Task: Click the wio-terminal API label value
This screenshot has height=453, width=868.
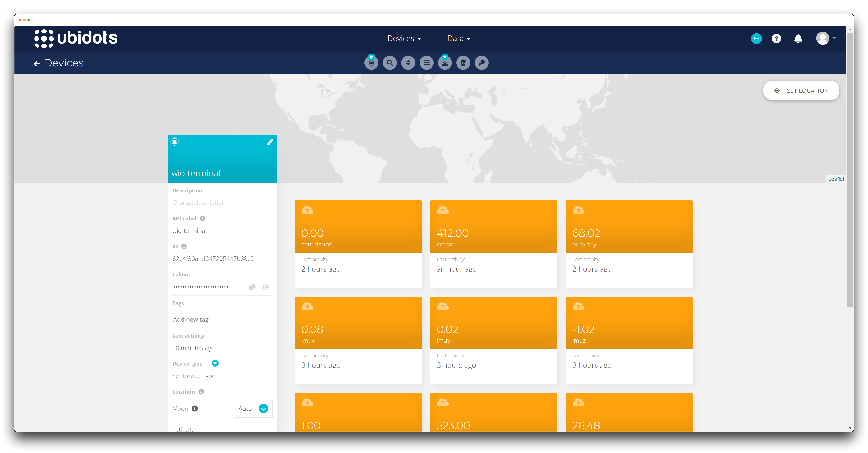Action: tap(189, 230)
